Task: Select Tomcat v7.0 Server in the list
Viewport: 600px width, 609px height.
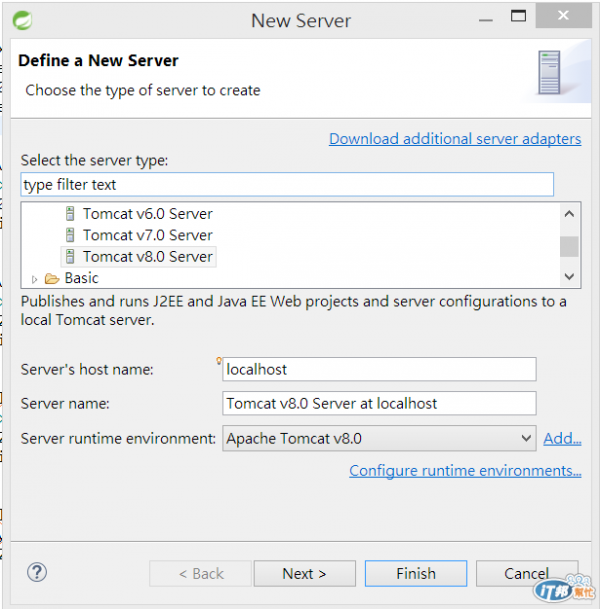Action: (148, 235)
